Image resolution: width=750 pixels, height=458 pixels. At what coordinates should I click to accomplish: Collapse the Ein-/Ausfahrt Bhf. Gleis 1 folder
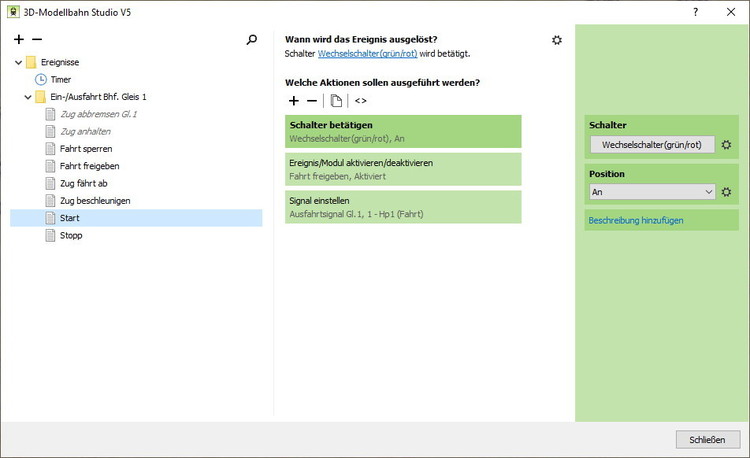[28, 97]
